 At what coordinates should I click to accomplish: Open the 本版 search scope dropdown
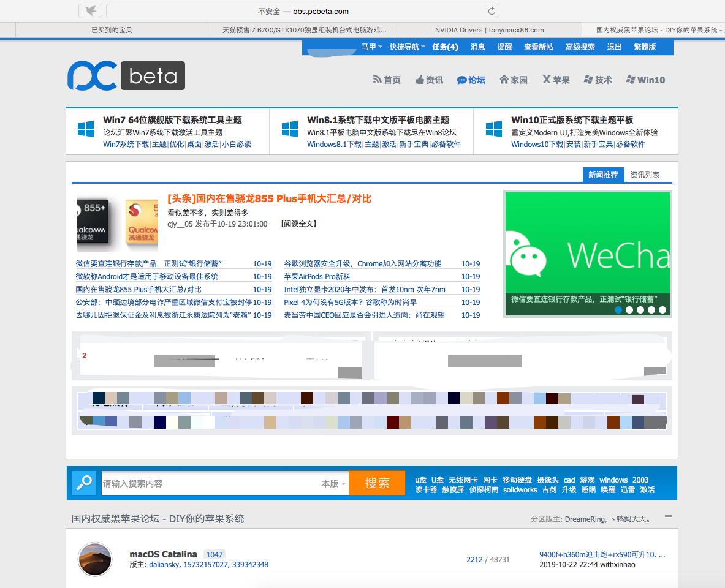point(332,483)
